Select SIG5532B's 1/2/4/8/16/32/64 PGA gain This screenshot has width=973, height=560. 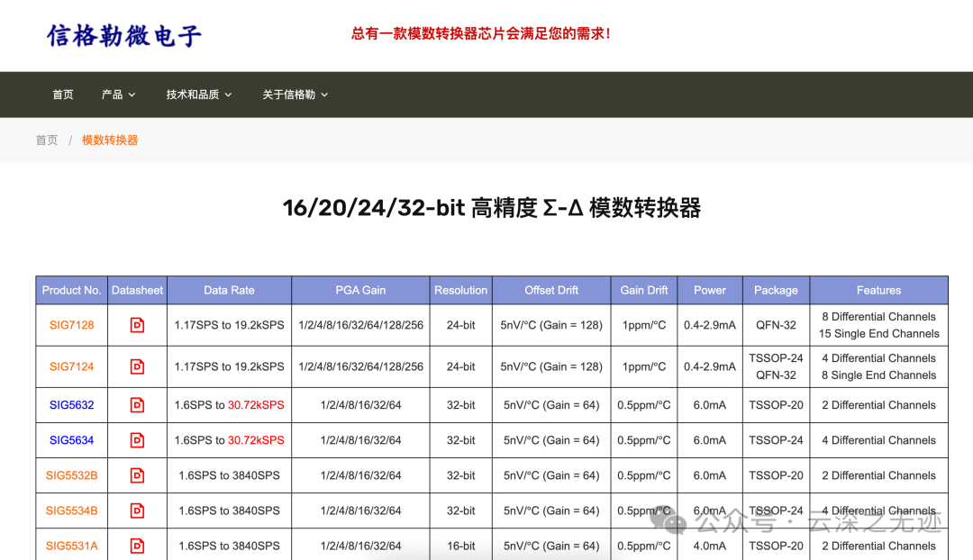[360, 475]
